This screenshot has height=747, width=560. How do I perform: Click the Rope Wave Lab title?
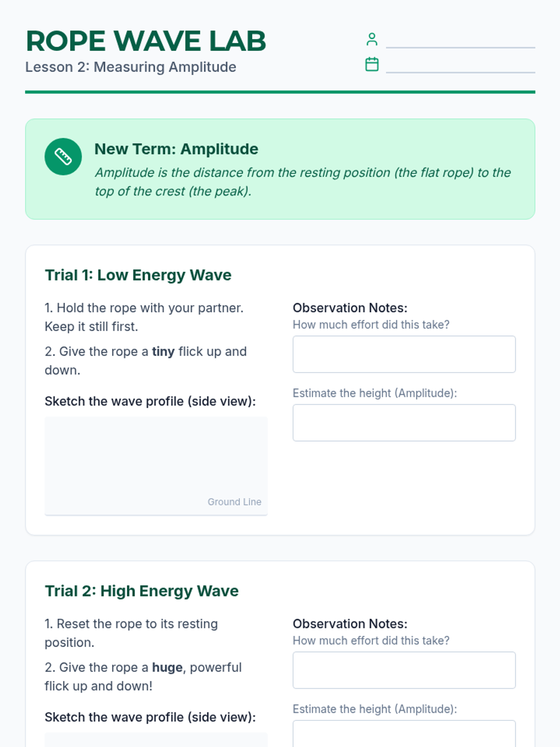pos(146,41)
